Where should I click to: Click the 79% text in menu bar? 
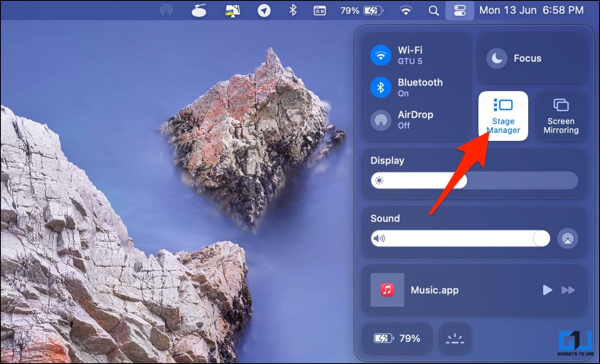tap(349, 10)
